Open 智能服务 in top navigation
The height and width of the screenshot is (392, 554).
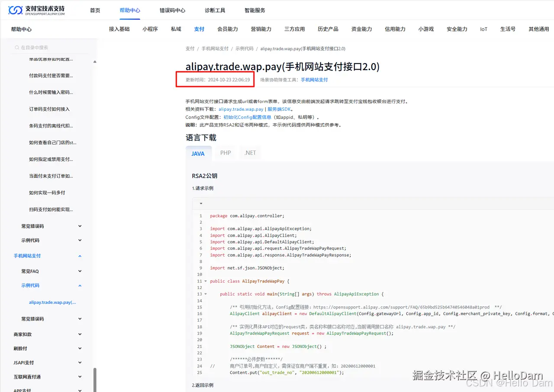click(x=255, y=10)
